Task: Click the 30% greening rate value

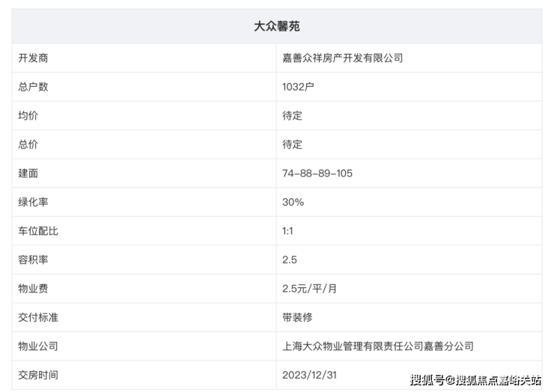Action: (293, 202)
